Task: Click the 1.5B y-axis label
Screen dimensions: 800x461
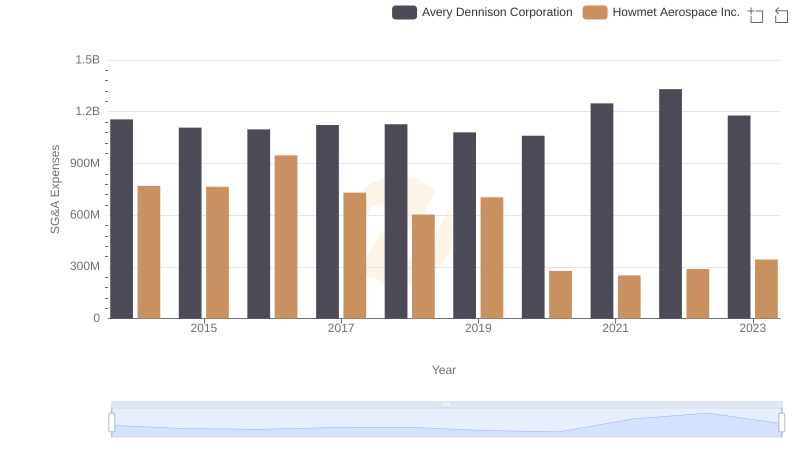Action: tap(88, 60)
